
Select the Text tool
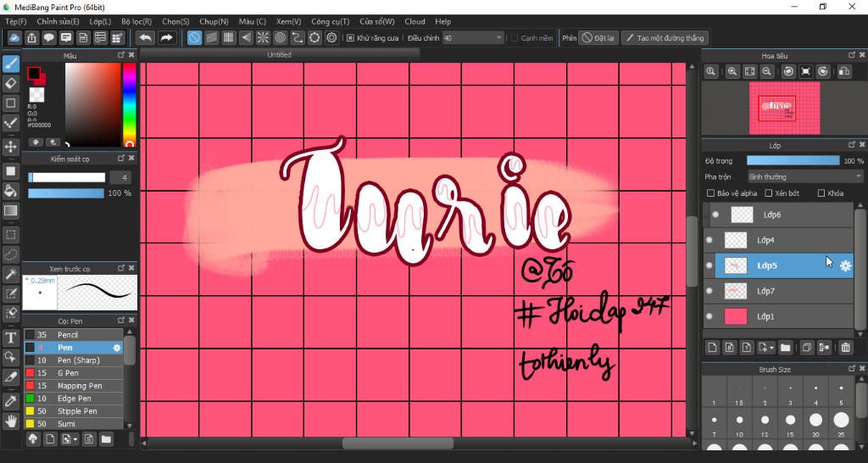pos(10,337)
